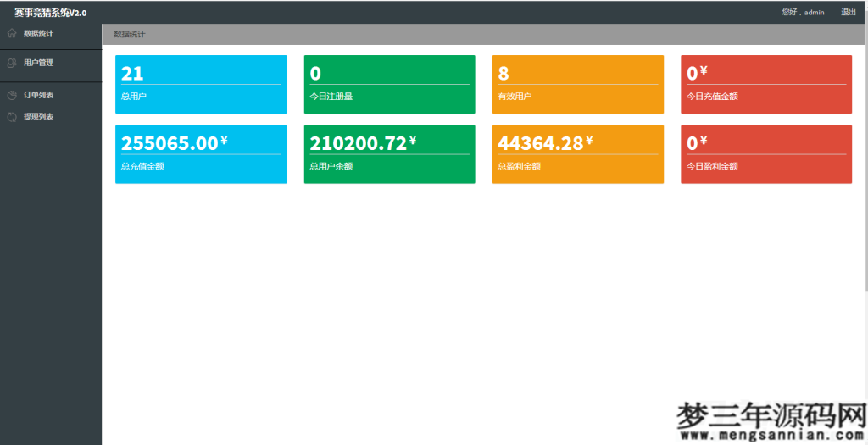Click the orange 总盈利金额 card

pyautogui.click(x=577, y=154)
